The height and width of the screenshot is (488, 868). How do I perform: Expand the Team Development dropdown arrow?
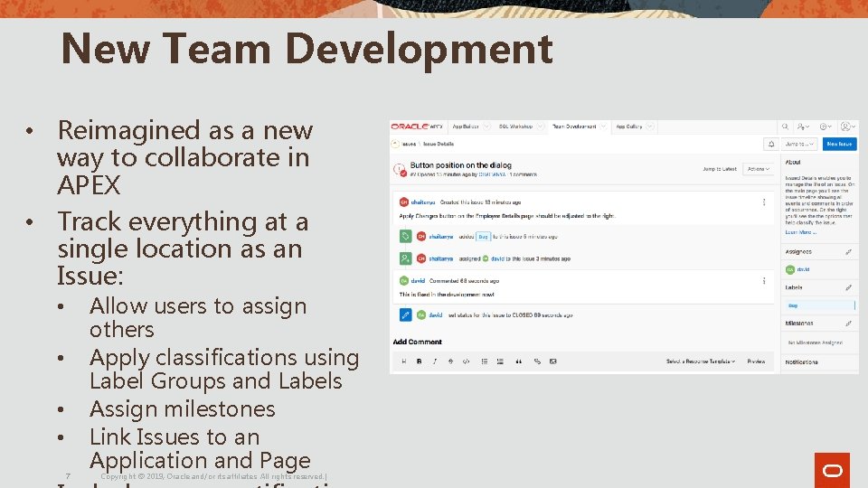tap(603, 127)
